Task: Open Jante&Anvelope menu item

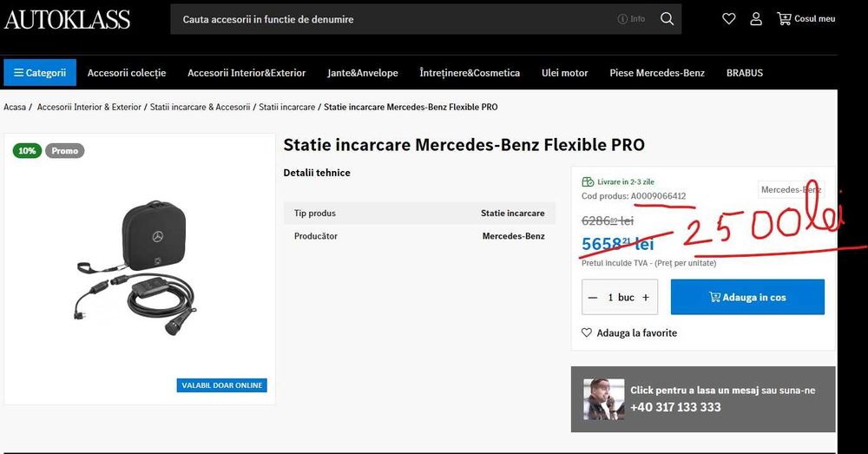Action: tap(363, 73)
